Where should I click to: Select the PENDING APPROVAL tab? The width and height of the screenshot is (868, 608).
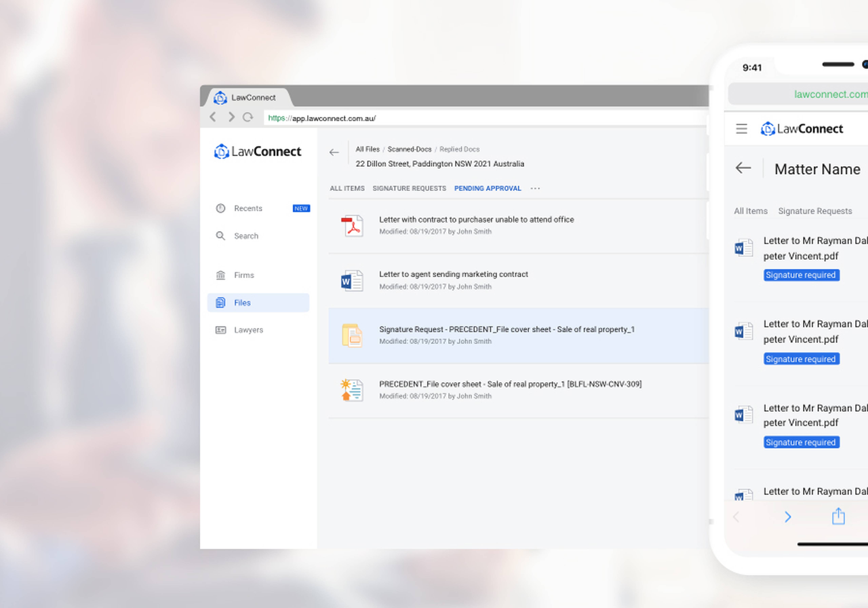(x=488, y=188)
